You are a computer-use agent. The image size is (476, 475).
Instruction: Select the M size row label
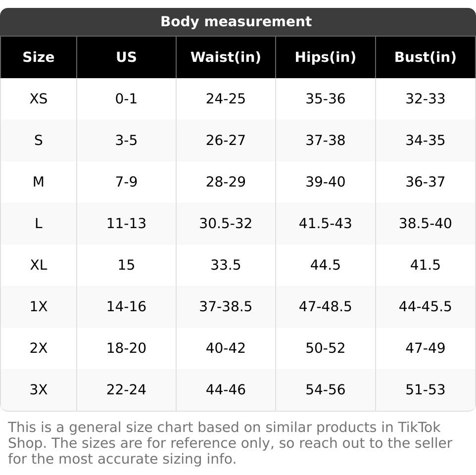pyautogui.click(x=39, y=182)
